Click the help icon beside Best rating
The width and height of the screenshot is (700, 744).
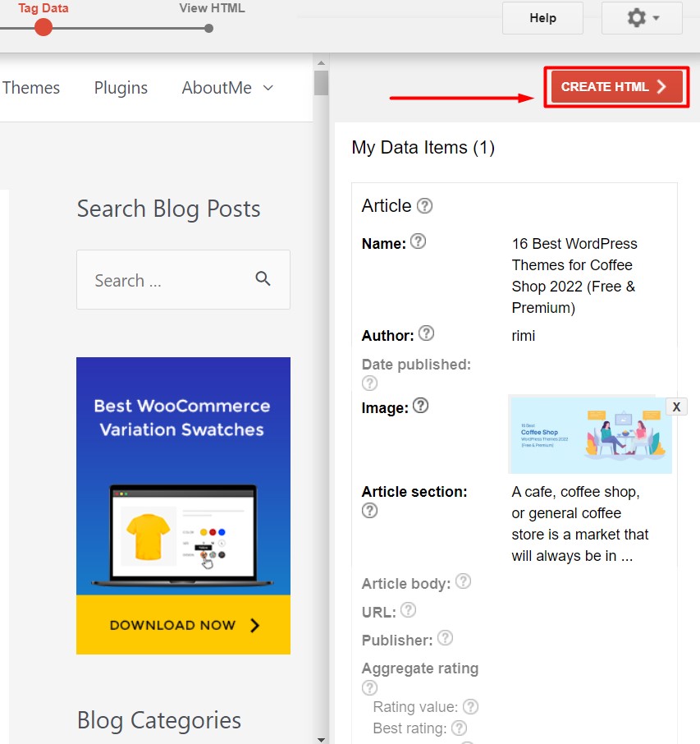pos(459,728)
